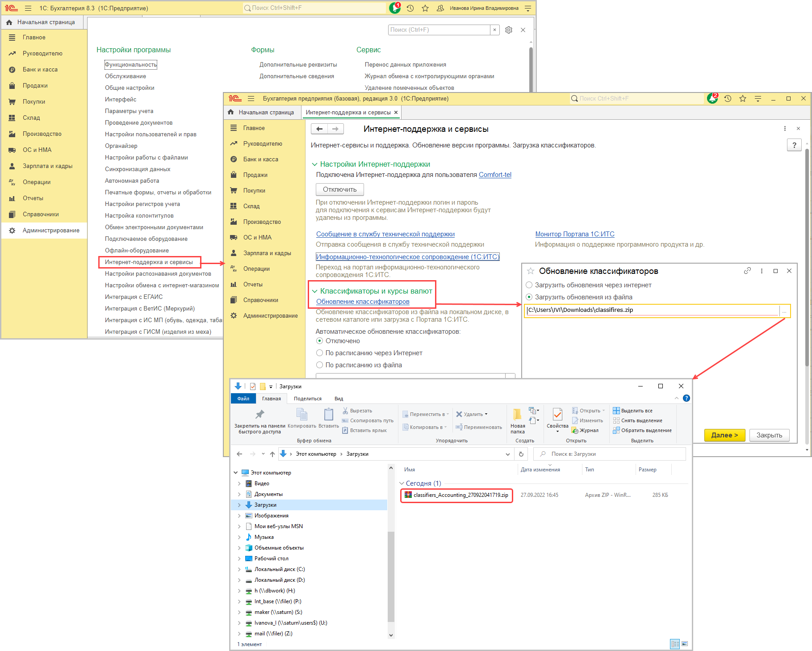Switch to Поделиться ribbon tab
Screen dimensions: 812x651
[308, 399]
